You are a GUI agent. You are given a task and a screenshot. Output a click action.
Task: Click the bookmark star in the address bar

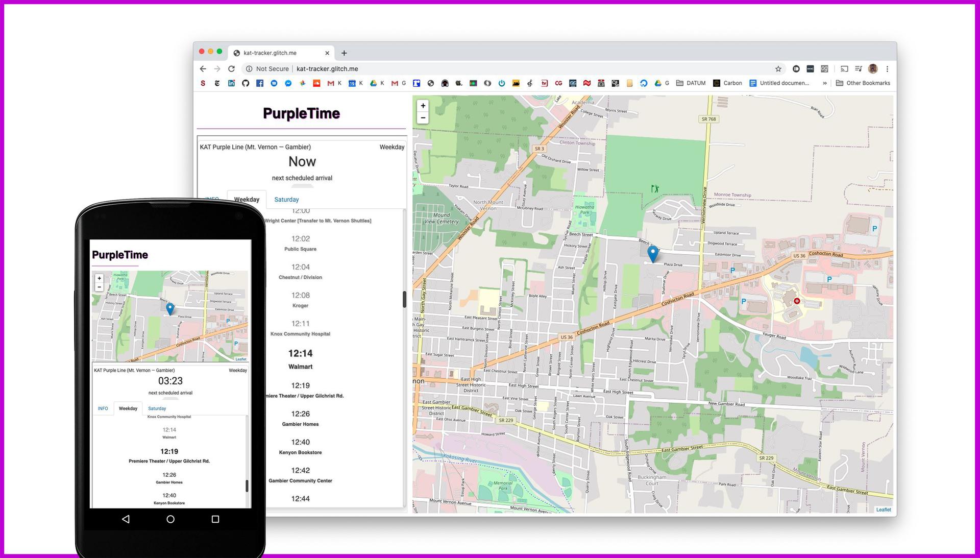(777, 68)
